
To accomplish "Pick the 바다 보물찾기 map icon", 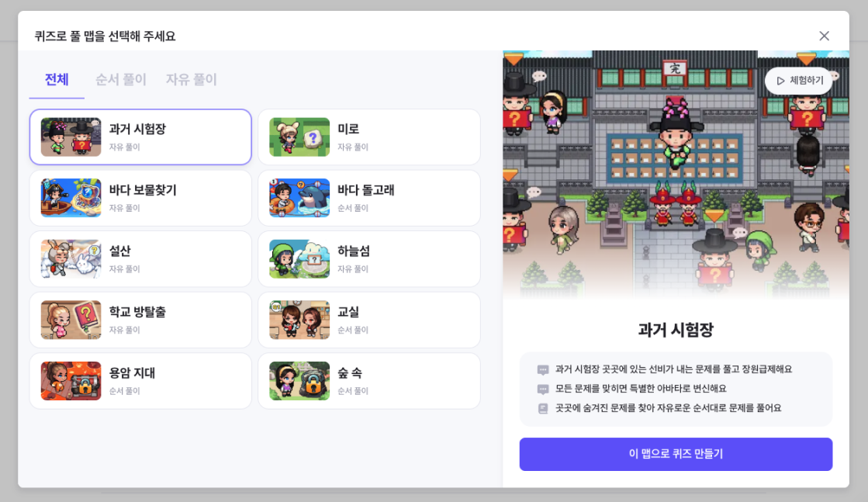I will 71,198.
